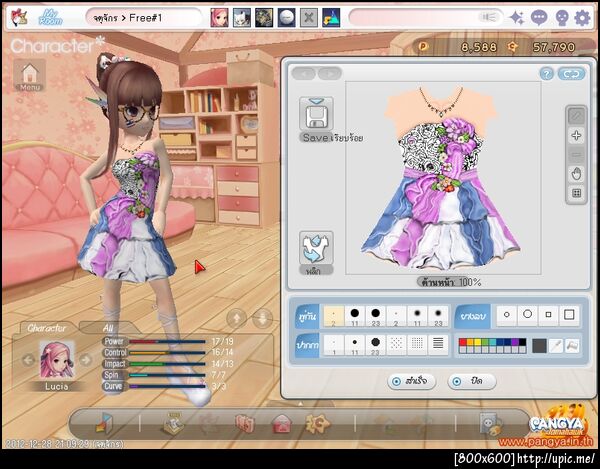Open the settings gear icon

pos(582,18)
